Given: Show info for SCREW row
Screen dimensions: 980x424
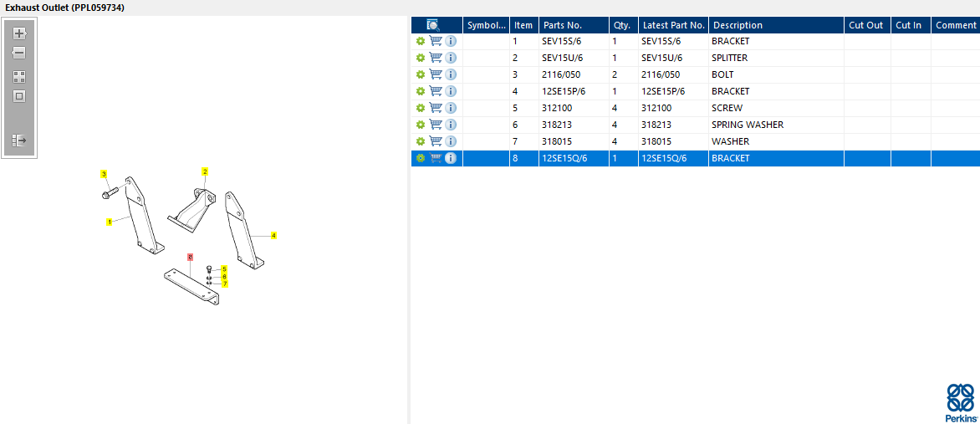Looking at the screenshot, I should pyautogui.click(x=451, y=108).
